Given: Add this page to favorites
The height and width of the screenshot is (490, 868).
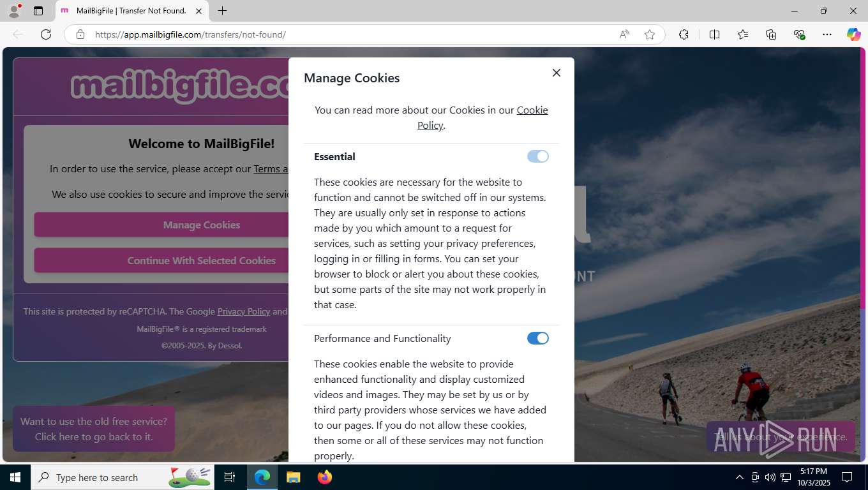Looking at the screenshot, I should [x=650, y=34].
